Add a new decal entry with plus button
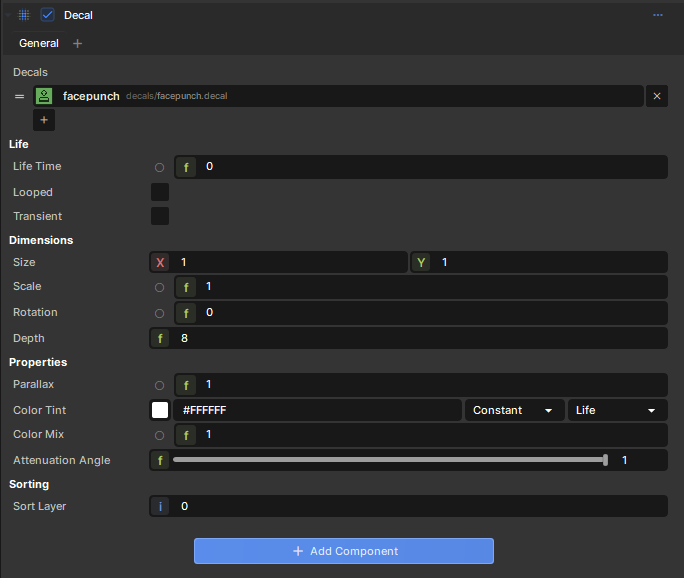 click(x=44, y=120)
